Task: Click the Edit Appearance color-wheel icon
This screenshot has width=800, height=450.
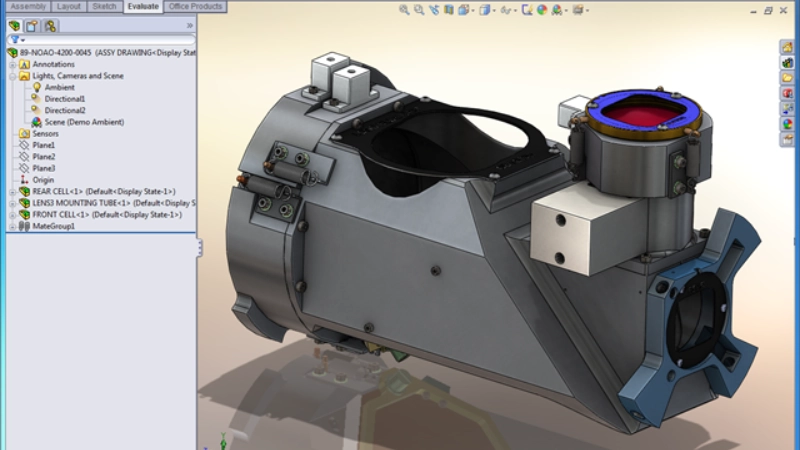Action: point(540,10)
